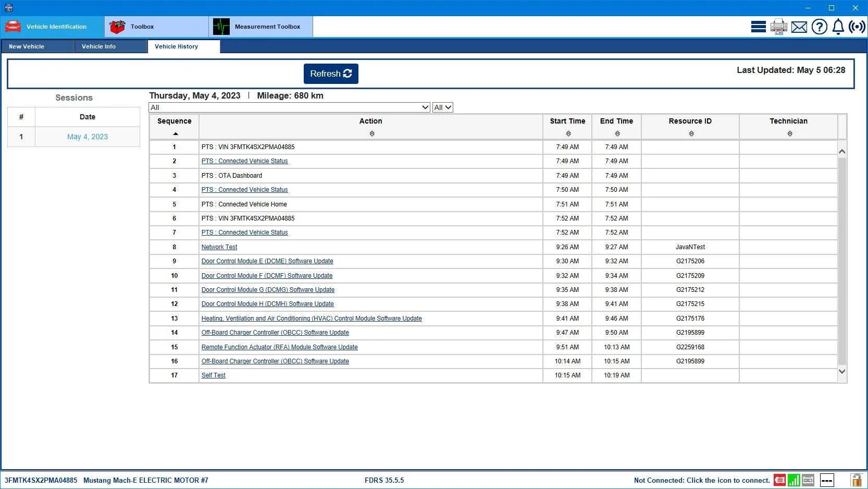Viewport: 868px width, 489px height.
Task: Open the Measurement Toolbox tab
Action: pos(261,27)
